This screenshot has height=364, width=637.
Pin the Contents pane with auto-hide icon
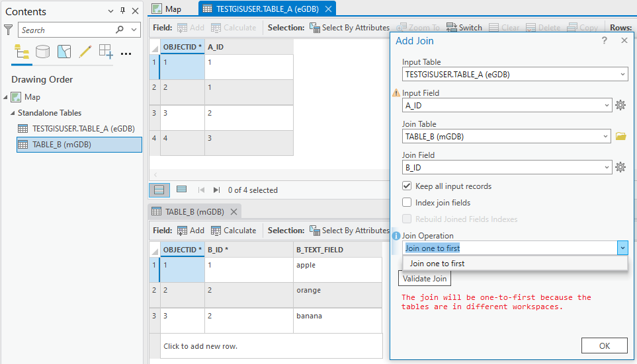(x=122, y=11)
